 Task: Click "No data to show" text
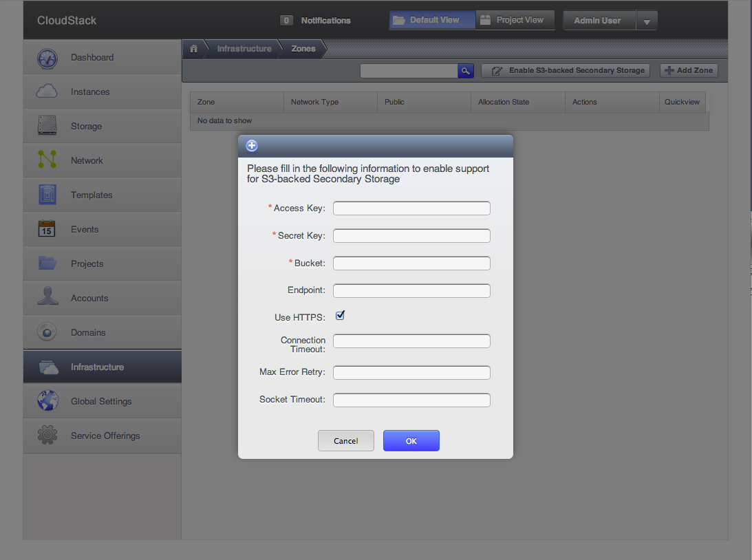click(224, 121)
